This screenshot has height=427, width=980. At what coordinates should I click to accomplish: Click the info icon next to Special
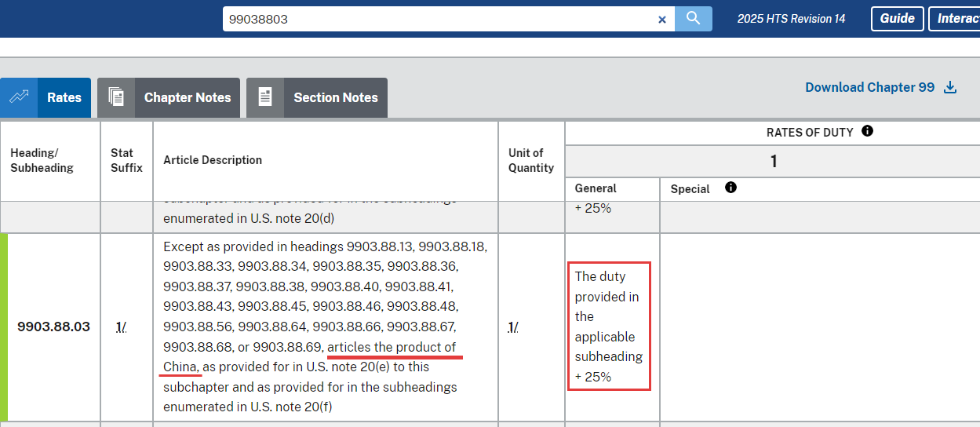coord(730,188)
